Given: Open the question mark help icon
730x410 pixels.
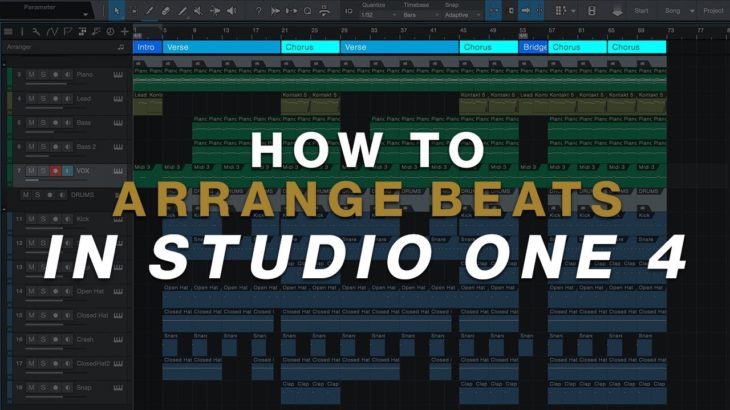Looking at the screenshot, I should coord(258,10).
